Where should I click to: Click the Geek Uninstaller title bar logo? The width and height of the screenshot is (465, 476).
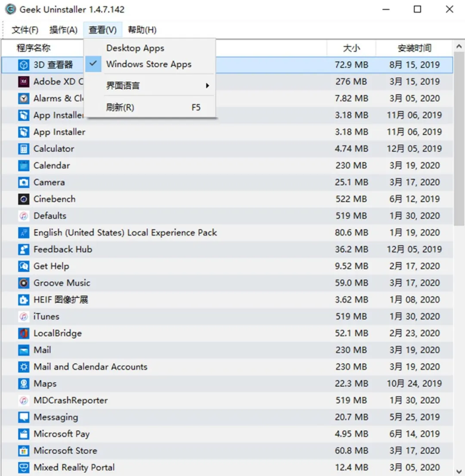pyautogui.click(x=10, y=9)
